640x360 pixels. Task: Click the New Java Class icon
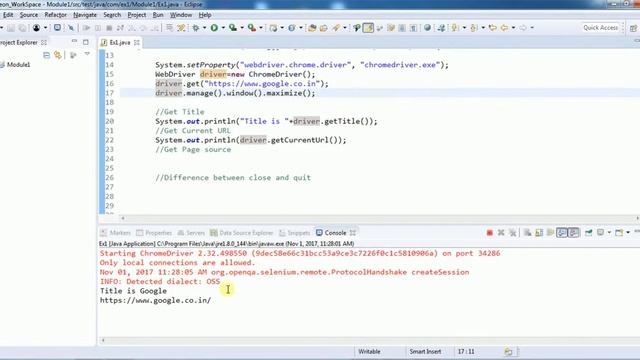pyautogui.click(x=291, y=28)
